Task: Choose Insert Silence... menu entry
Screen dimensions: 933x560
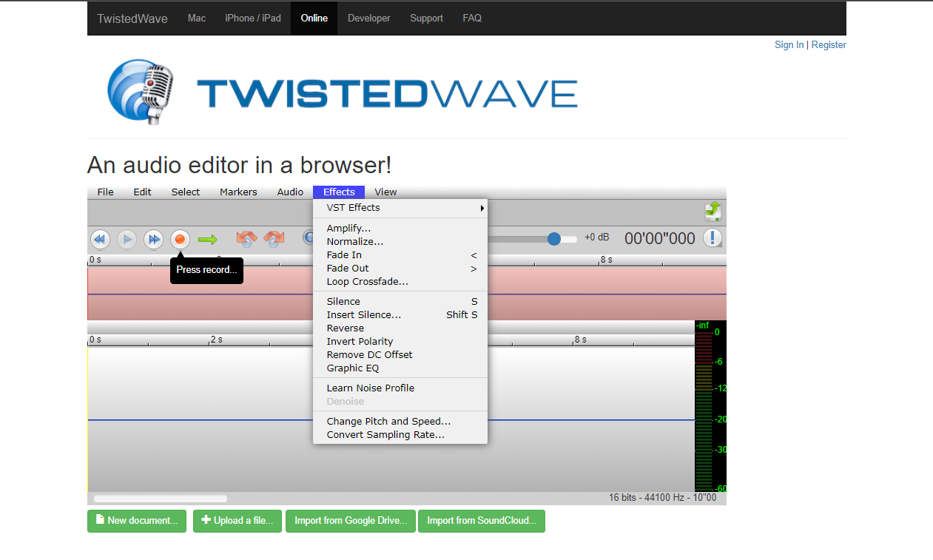Action: click(x=400, y=315)
